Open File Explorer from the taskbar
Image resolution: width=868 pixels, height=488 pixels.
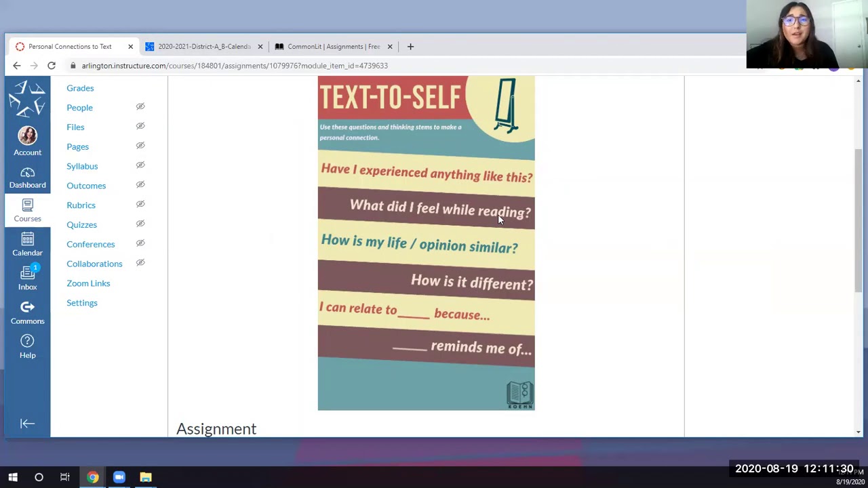(146, 477)
